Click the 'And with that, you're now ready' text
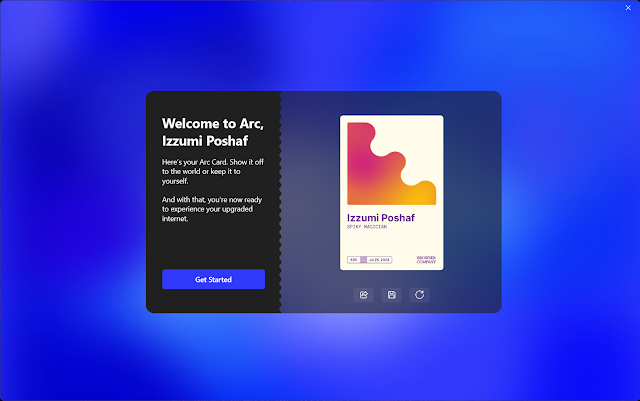640x401 pixels. (212, 209)
